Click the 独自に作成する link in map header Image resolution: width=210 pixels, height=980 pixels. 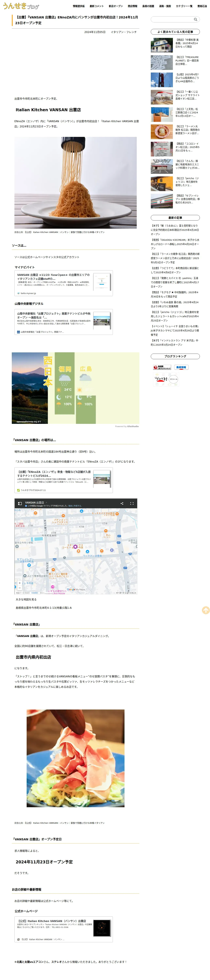(x=75, y=506)
